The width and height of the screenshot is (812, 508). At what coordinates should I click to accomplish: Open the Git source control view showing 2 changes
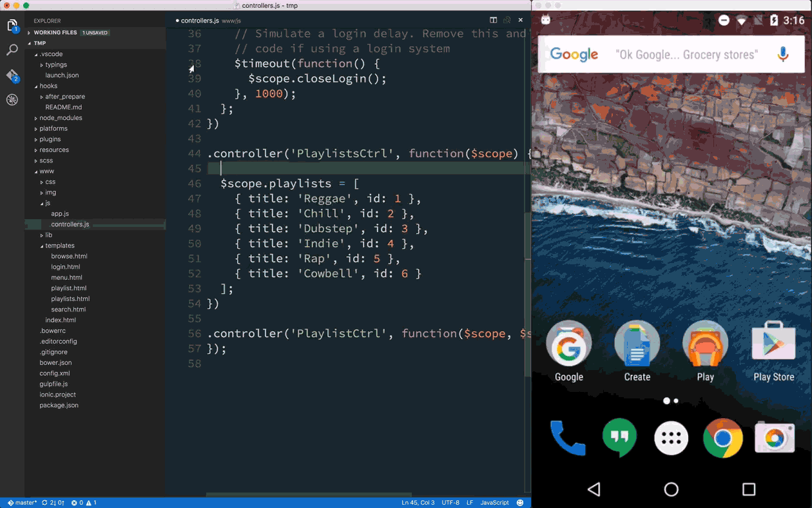tap(12, 75)
